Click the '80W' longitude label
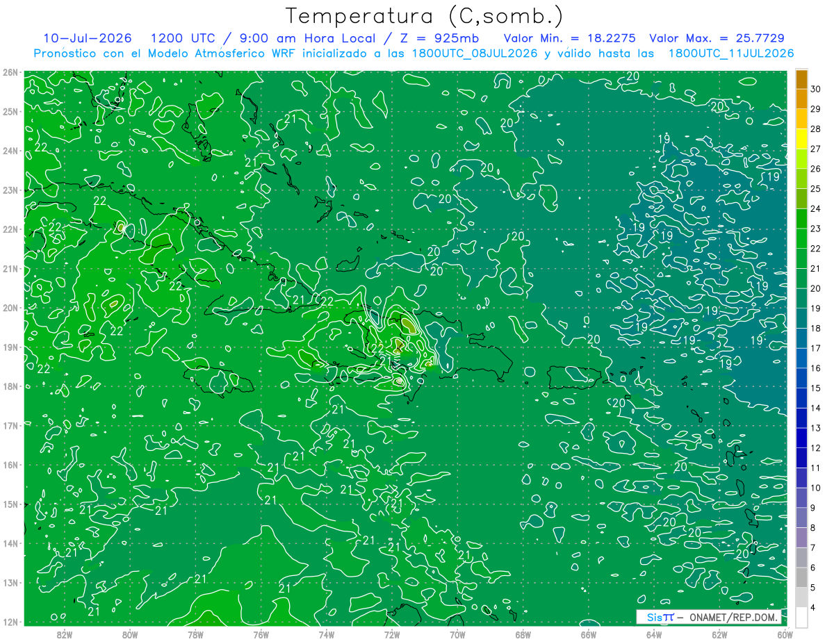The width and height of the screenshot is (834, 644). coord(129,634)
